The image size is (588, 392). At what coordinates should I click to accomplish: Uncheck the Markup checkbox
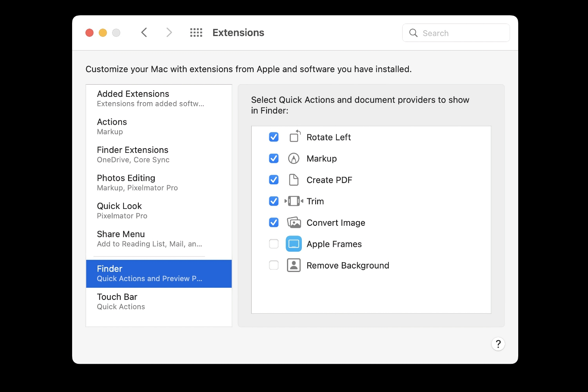tap(274, 158)
